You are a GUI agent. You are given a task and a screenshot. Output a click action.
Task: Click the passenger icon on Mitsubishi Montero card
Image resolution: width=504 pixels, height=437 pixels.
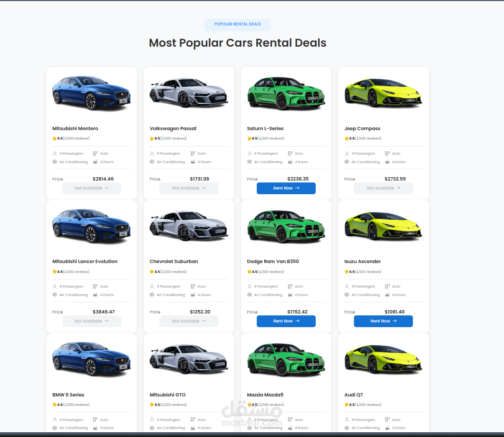[x=55, y=154]
